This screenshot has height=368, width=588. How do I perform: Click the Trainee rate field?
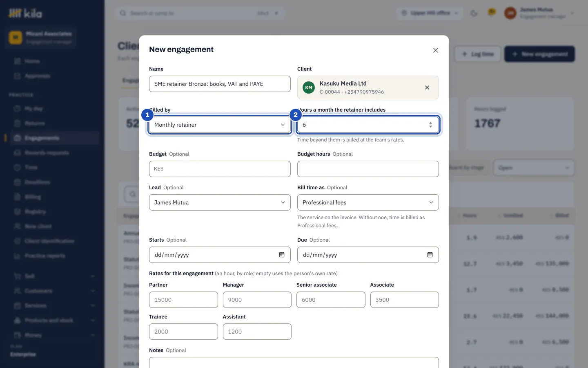click(183, 332)
